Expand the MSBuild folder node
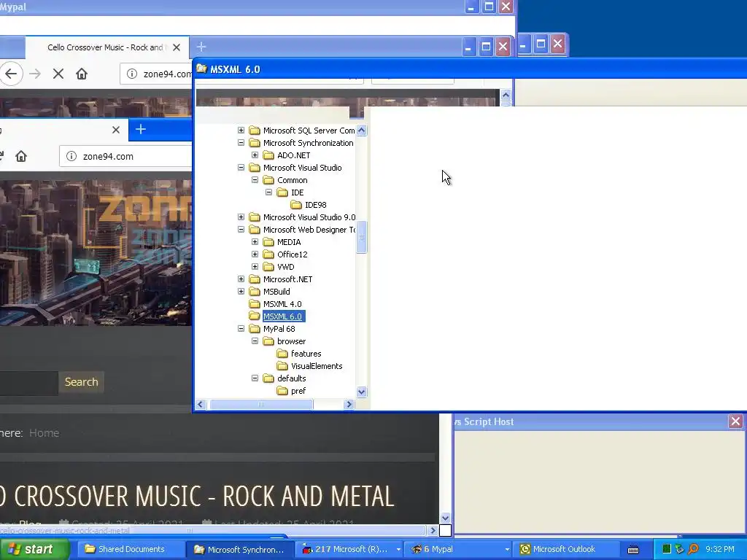747x560 pixels. 241,291
